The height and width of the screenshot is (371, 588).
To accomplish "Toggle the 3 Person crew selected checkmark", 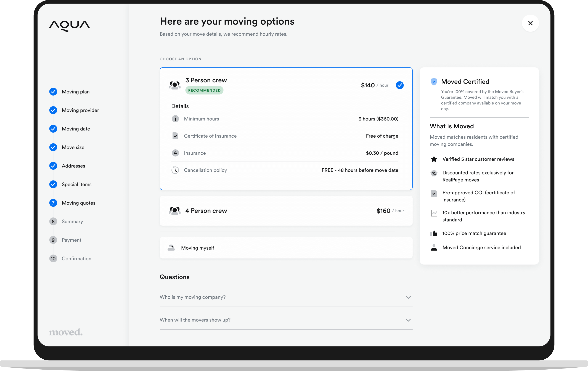I will coord(399,85).
